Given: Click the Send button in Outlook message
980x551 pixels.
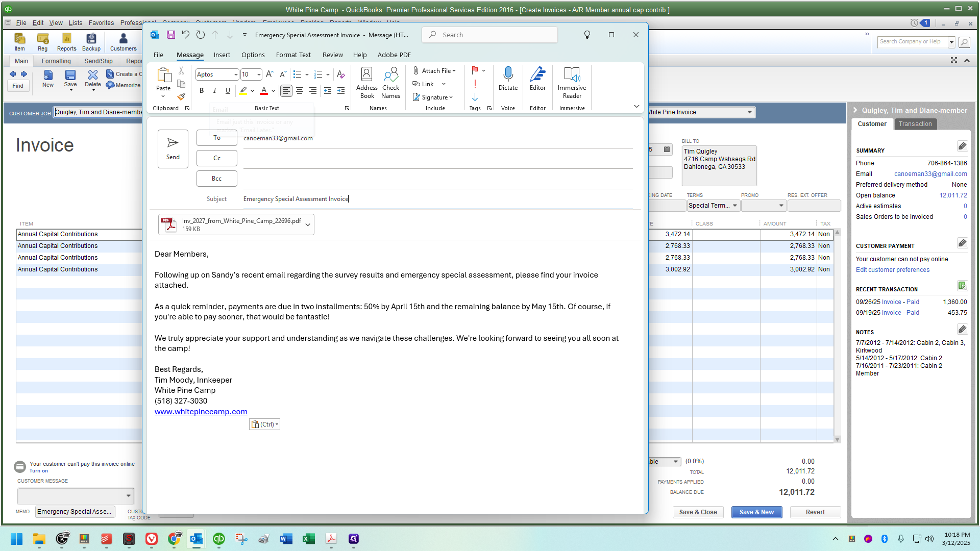Looking at the screenshot, I should click(173, 148).
